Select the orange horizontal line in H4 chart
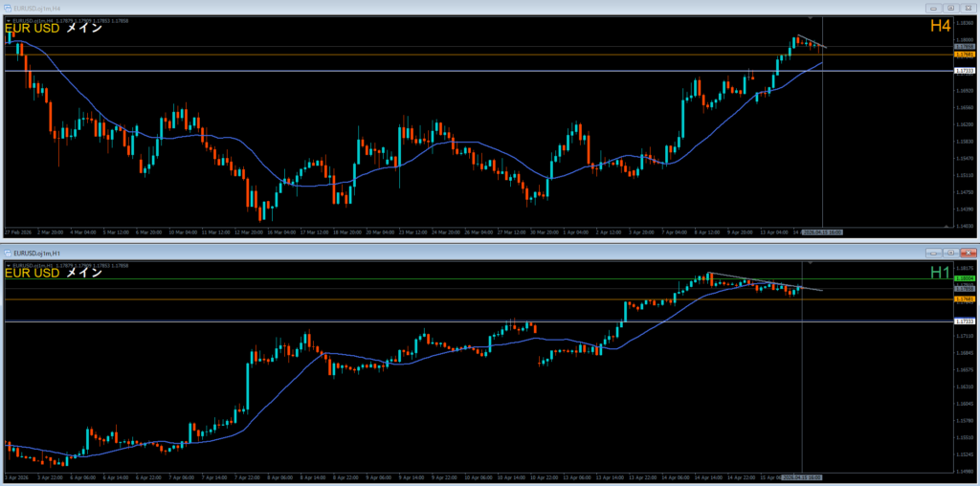 coord(383,55)
